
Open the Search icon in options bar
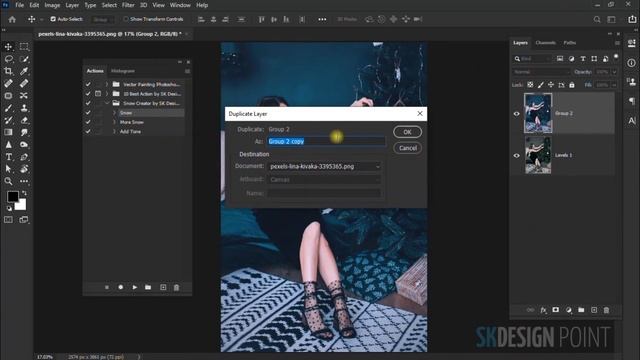(x=597, y=19)
